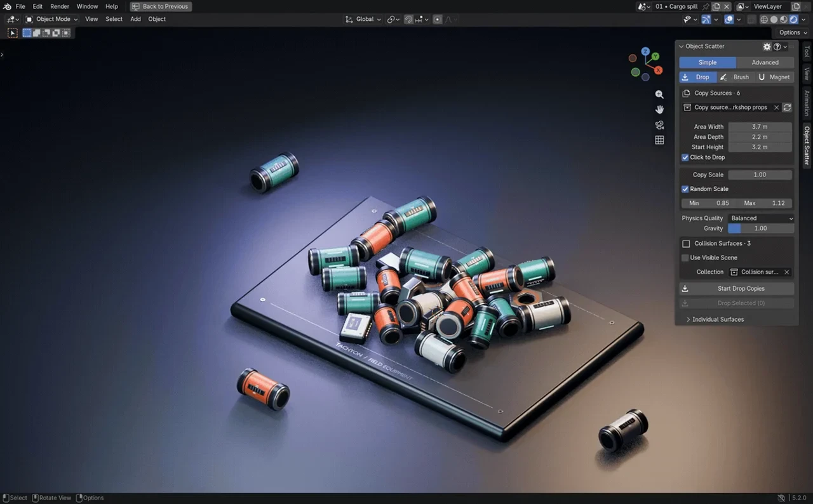Image resolution: width=813 pixels, height=504 pixels.
Task: Clear the Collision surfaces collection field
Action: pos(787,272)
